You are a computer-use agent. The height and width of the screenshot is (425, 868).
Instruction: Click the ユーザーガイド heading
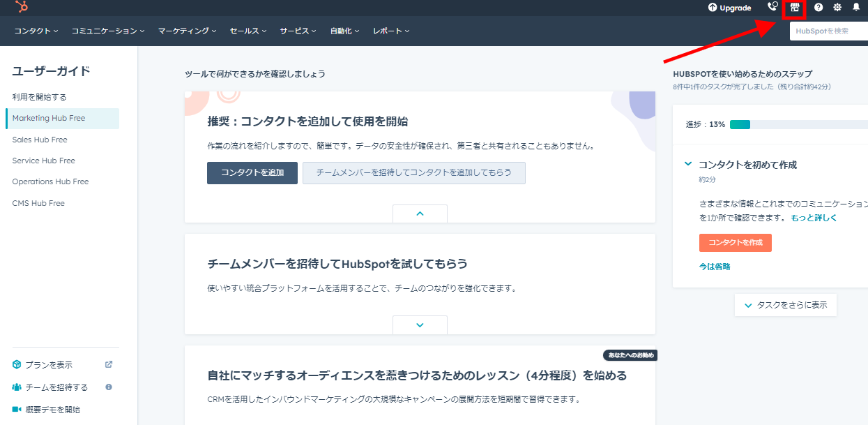[x=51, y=70]
